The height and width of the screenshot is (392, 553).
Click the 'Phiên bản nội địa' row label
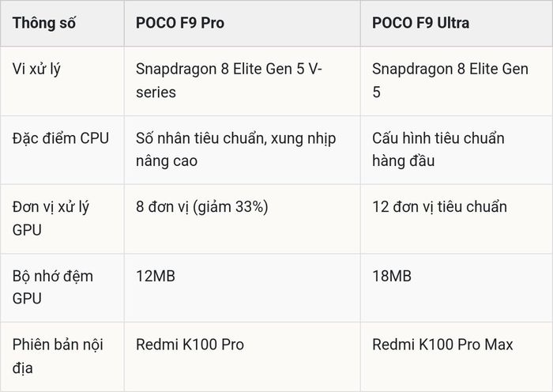(58, 356)
